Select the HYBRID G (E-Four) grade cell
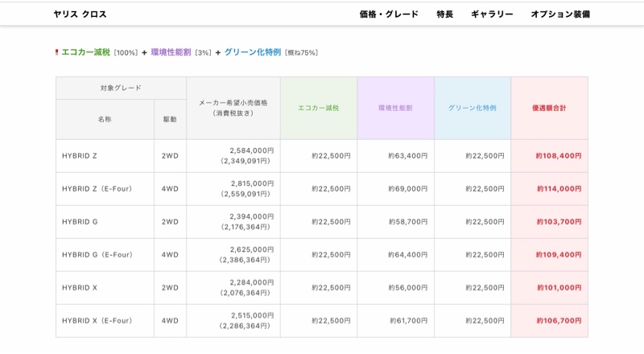644x354 pixels. (105, 254)
